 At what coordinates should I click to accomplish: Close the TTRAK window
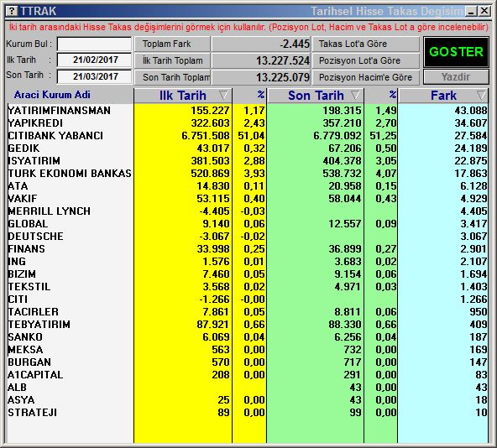coord(484,12)
